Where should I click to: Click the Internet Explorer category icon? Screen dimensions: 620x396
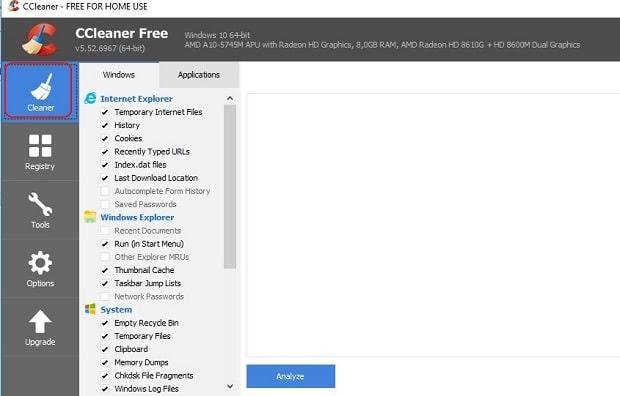tap(90, 98)
